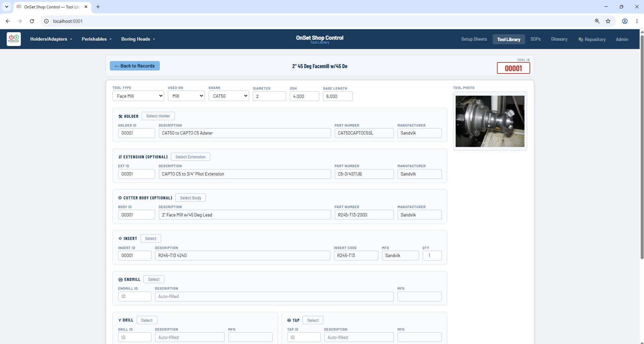
Task: Expand the Perishables dropdown menu
Action: (97, 39)
